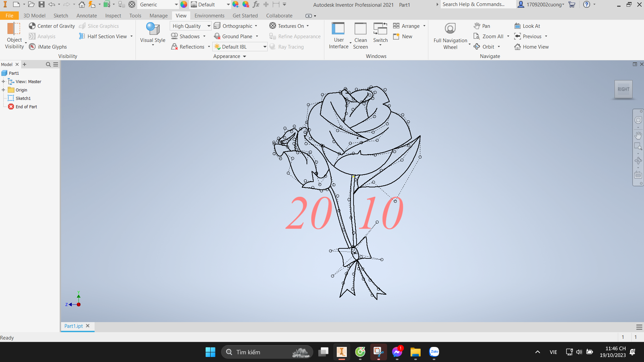Switch to the Sketch ribbon tab

click(61, 16)
